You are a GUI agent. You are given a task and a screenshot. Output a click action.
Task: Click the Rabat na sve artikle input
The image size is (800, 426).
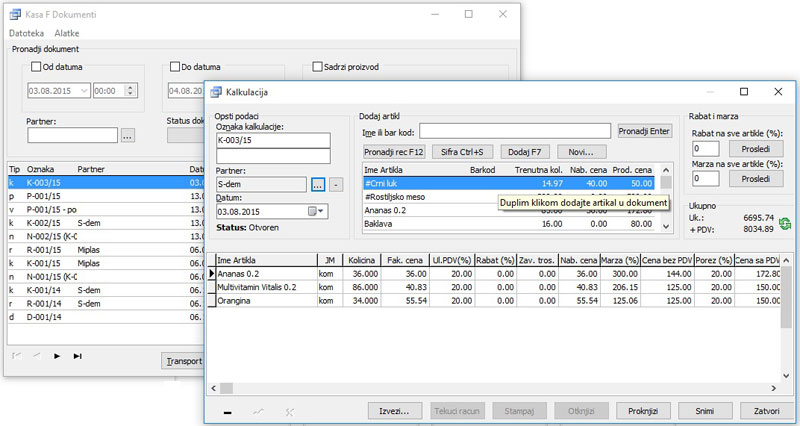(x=706, y=148)
